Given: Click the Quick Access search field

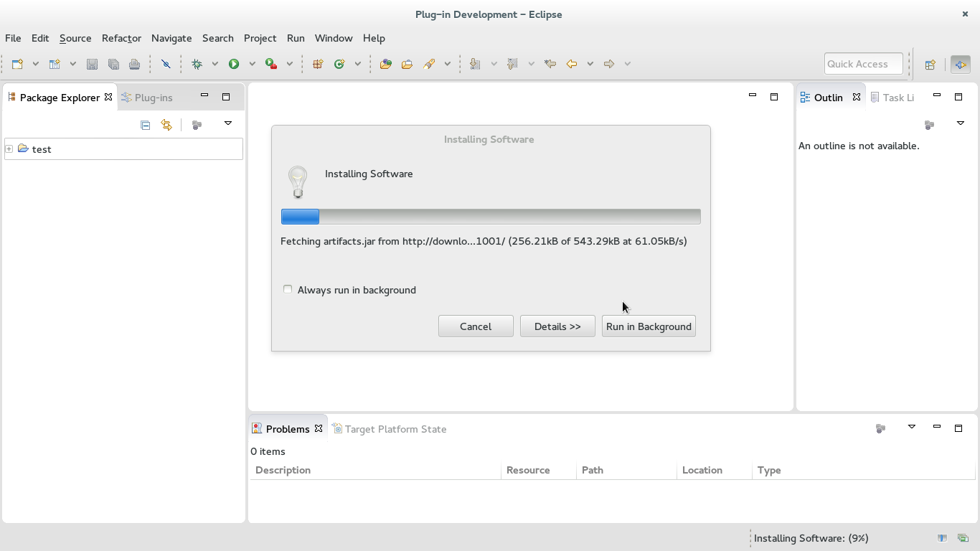Looking at the screenshot, I should click(x=864, y=64).
